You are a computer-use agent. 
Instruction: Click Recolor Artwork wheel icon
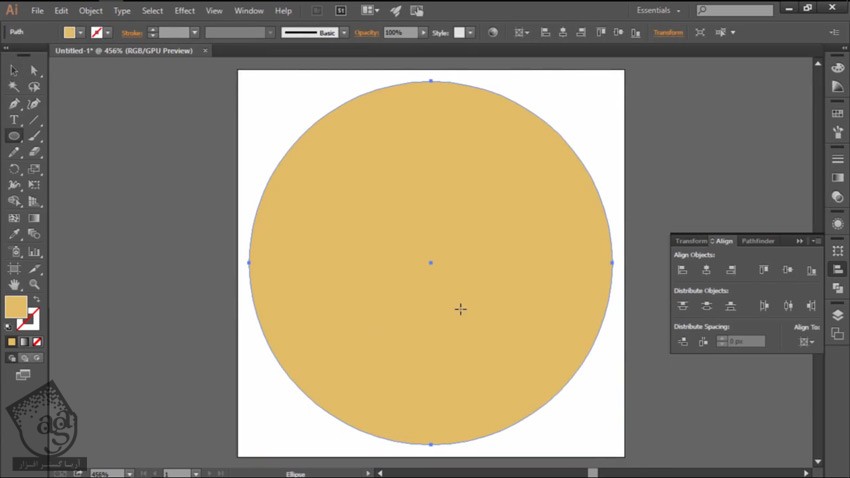493,33
